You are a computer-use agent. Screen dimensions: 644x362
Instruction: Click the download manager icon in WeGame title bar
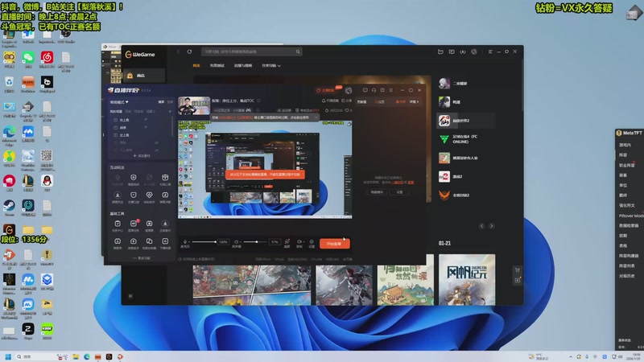click(x=462, y=51)
